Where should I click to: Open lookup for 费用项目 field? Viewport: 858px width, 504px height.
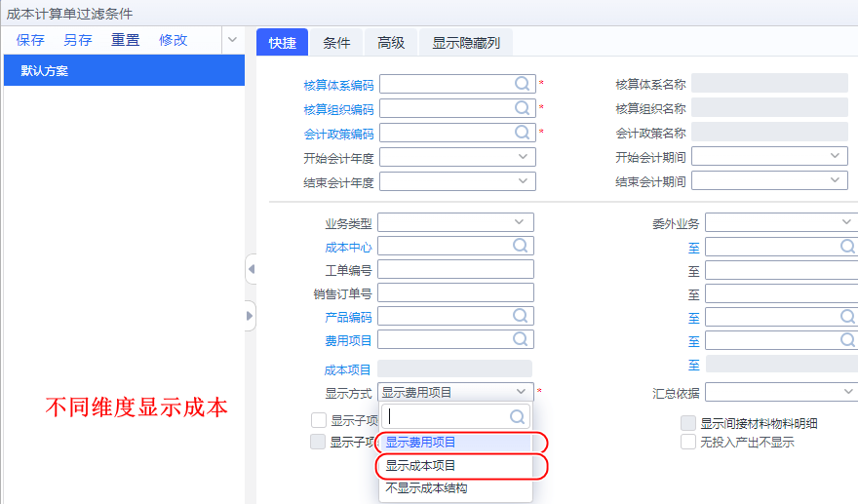click(x=522, y=339)
